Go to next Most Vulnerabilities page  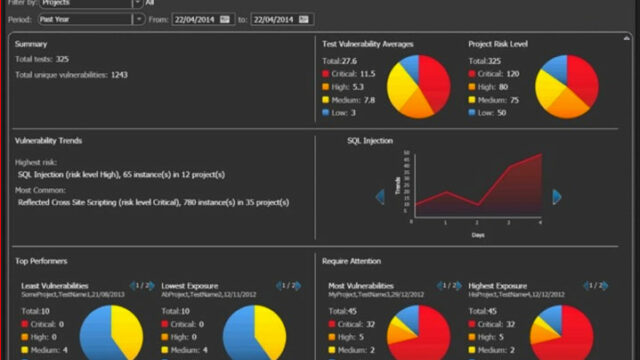(x=459, y=286)
